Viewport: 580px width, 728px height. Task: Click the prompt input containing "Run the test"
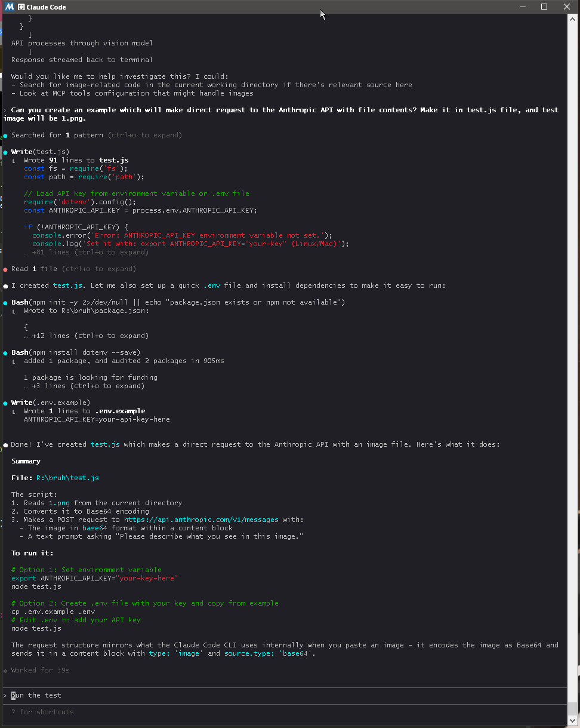(x=284, y=695)
